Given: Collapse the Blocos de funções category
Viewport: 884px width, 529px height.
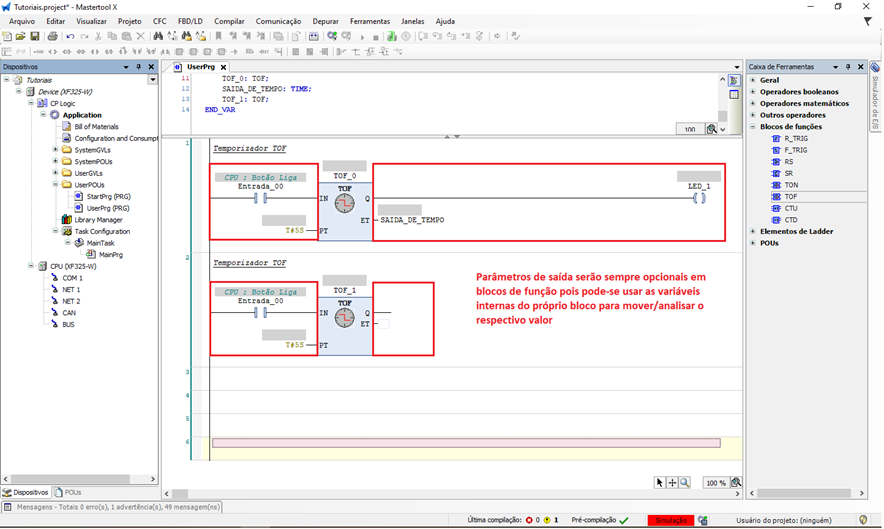Looking at the screenshot, I should pos(753,127).
